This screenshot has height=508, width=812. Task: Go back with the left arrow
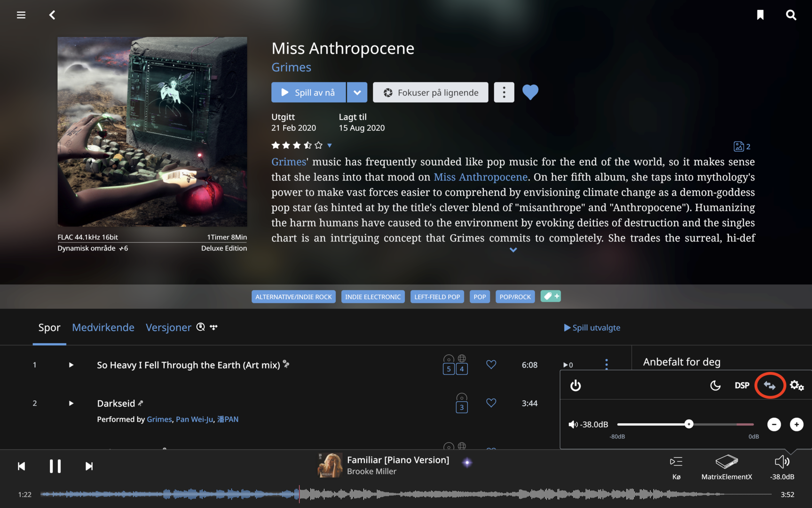pos(52,15)
